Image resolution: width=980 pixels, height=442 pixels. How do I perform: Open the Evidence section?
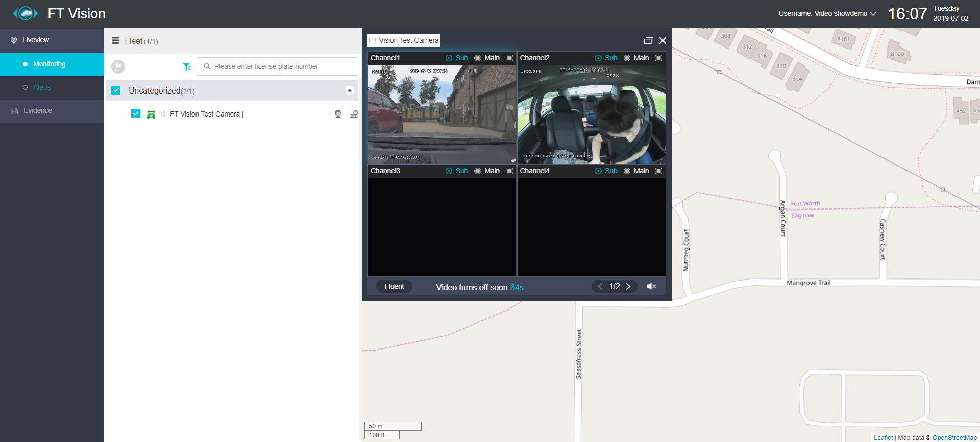(52, 111)
